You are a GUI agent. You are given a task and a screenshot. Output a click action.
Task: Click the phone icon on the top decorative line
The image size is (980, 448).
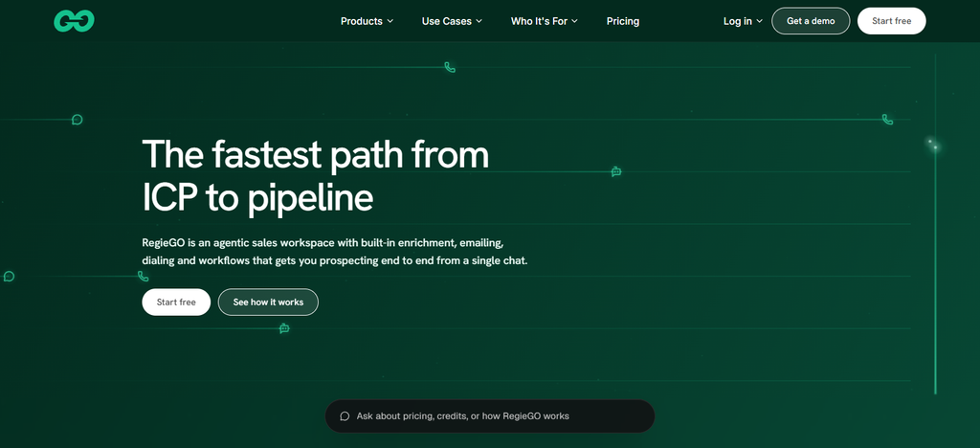(450, 67)
